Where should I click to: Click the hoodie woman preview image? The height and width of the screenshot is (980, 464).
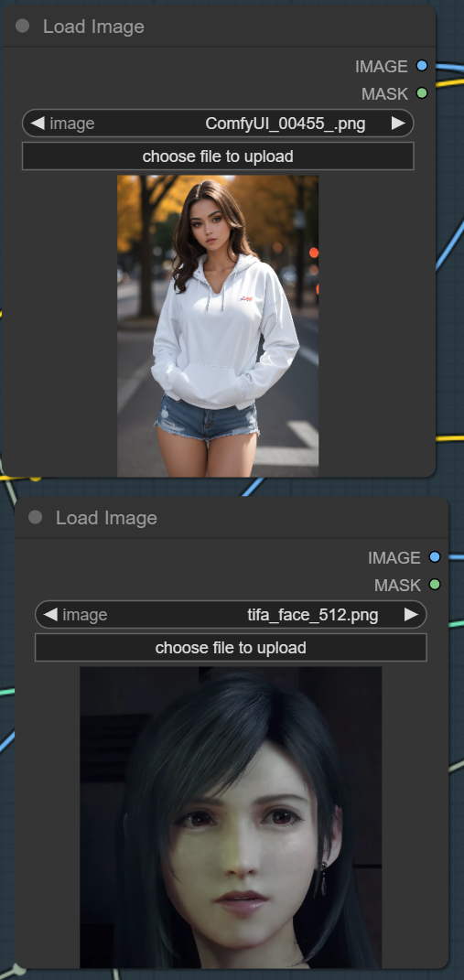click(x=218, y=326)
